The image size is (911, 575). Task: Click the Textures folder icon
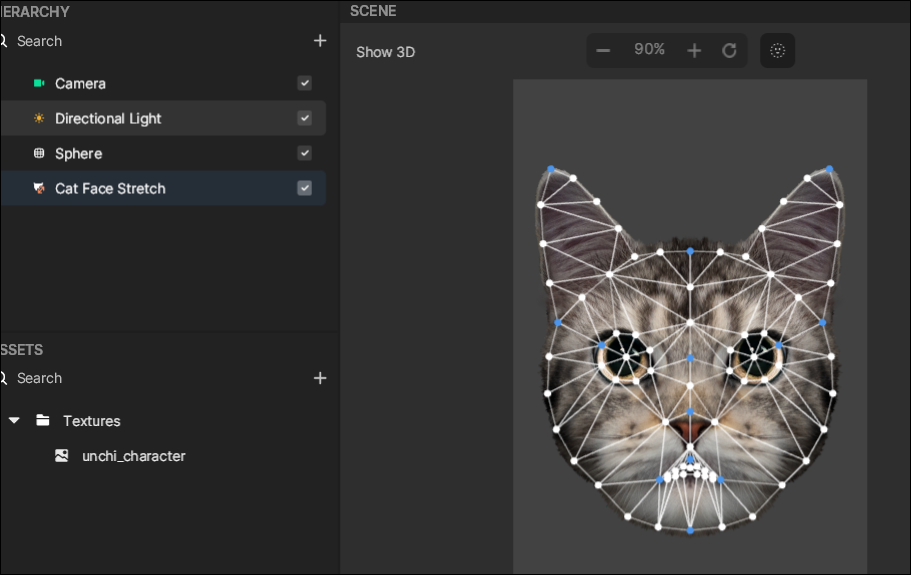pos(42,420)
